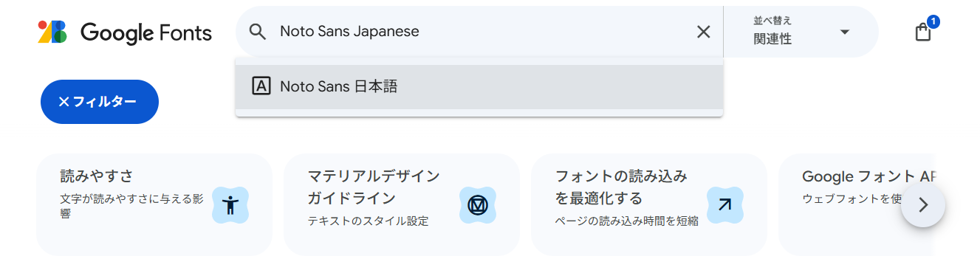
Task: Click the Google Fonts colorful logo icon
Action: click(52, 32)
